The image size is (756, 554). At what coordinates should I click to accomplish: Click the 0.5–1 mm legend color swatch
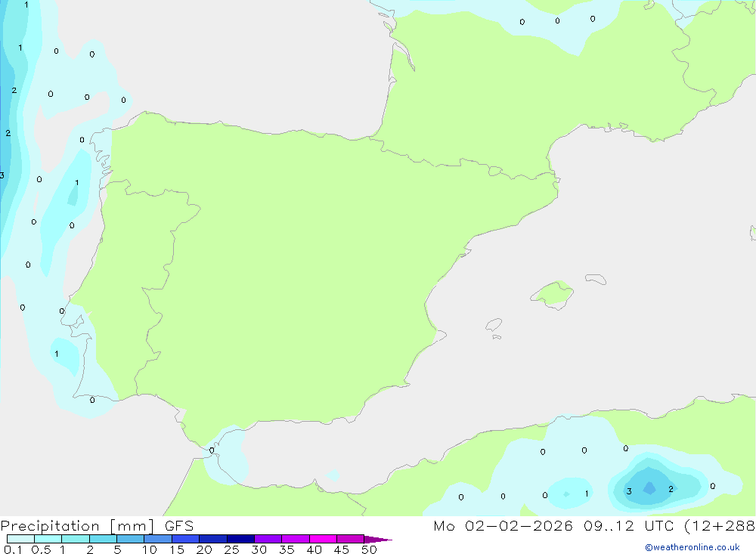48,539
